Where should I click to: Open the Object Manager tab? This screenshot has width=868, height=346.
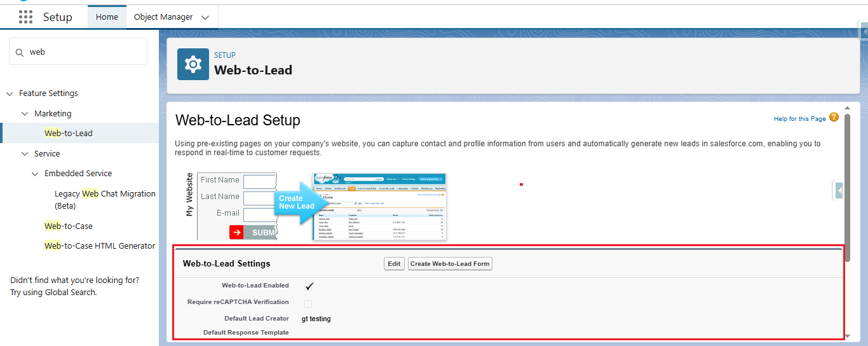pos(163,17)
